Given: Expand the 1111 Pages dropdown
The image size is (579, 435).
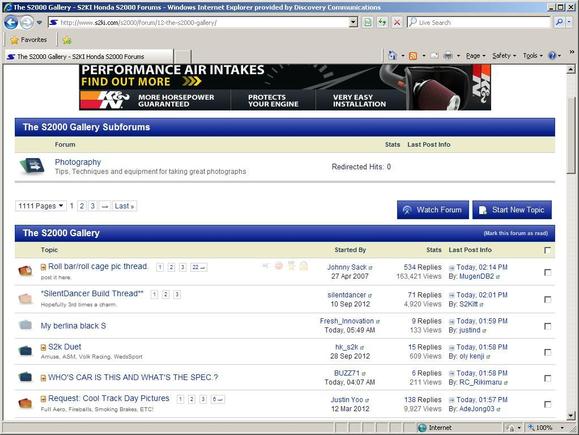Looking at the screenshot, I should 41,206.
